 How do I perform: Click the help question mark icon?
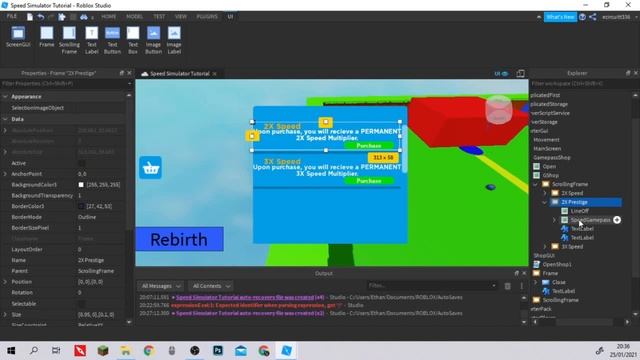(582, 17)
